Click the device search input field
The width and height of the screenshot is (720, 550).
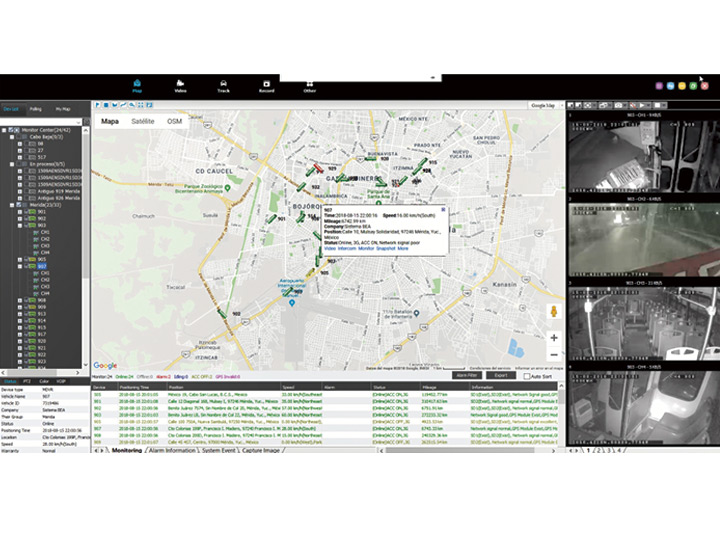coord(41,122)
